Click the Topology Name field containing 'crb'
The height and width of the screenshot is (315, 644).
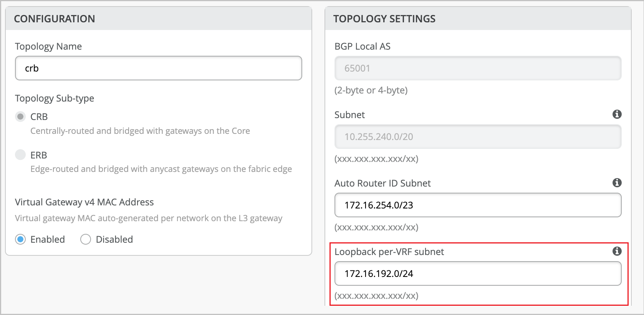click(x=158, y=68)
